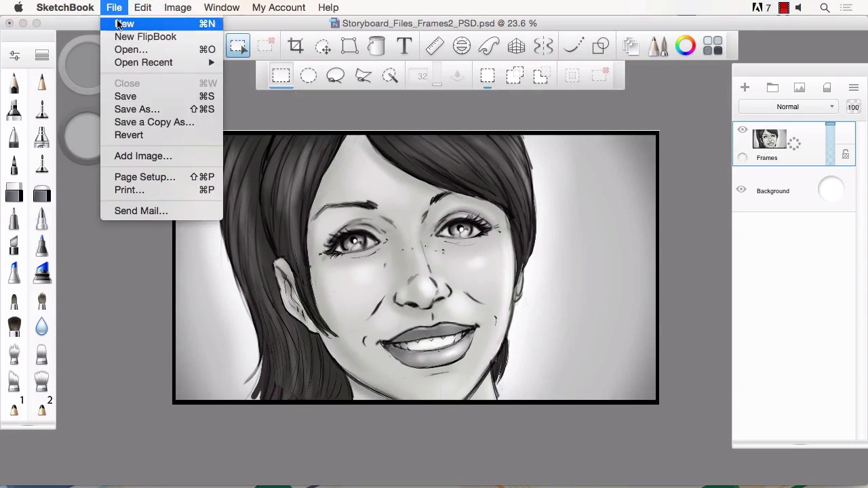The height and width of the screenshot is (488, 868).
Task: Open the layer panel hamburger menu
Action: click(854, 87)
